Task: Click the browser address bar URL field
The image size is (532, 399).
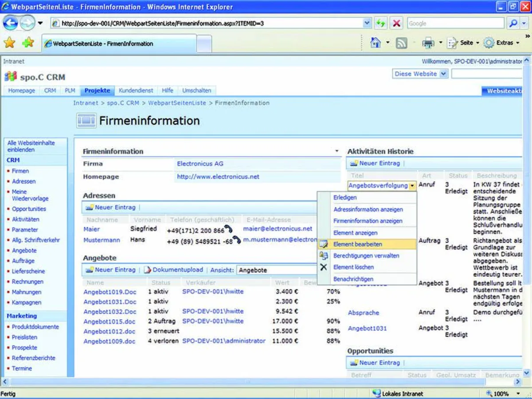Action: [177, 22]
